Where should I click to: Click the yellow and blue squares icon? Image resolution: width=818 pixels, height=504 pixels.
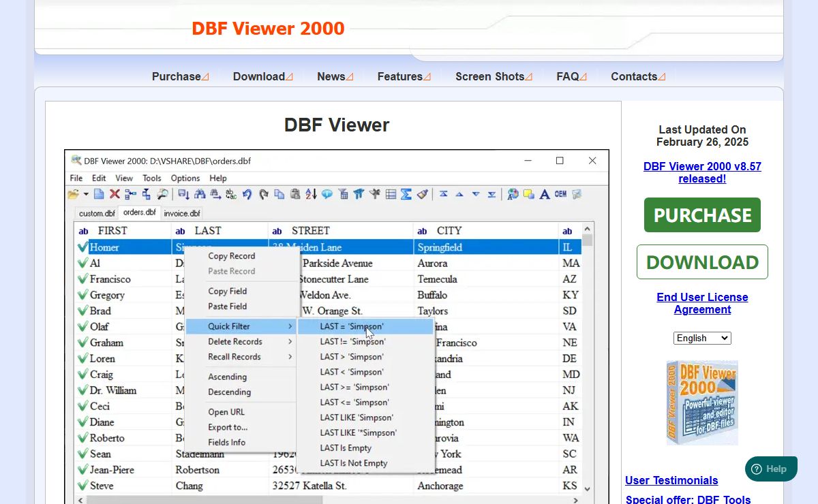click(x=529, y=194)
